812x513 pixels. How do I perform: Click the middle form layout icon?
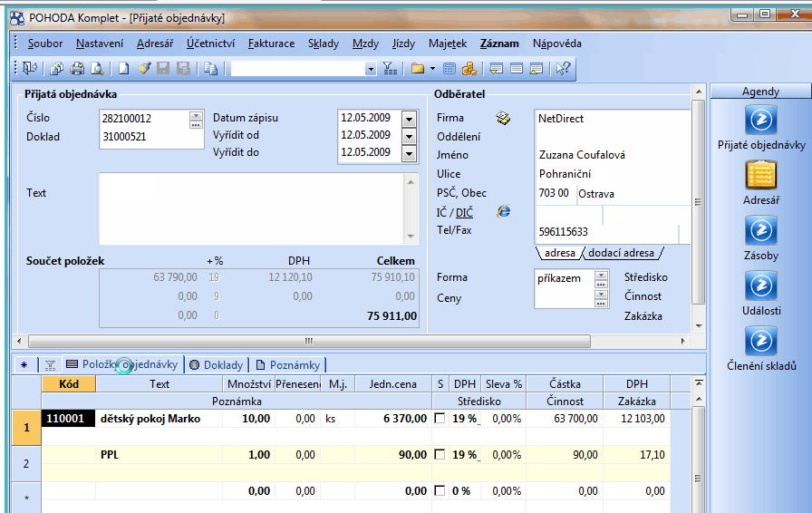point(517,68)
